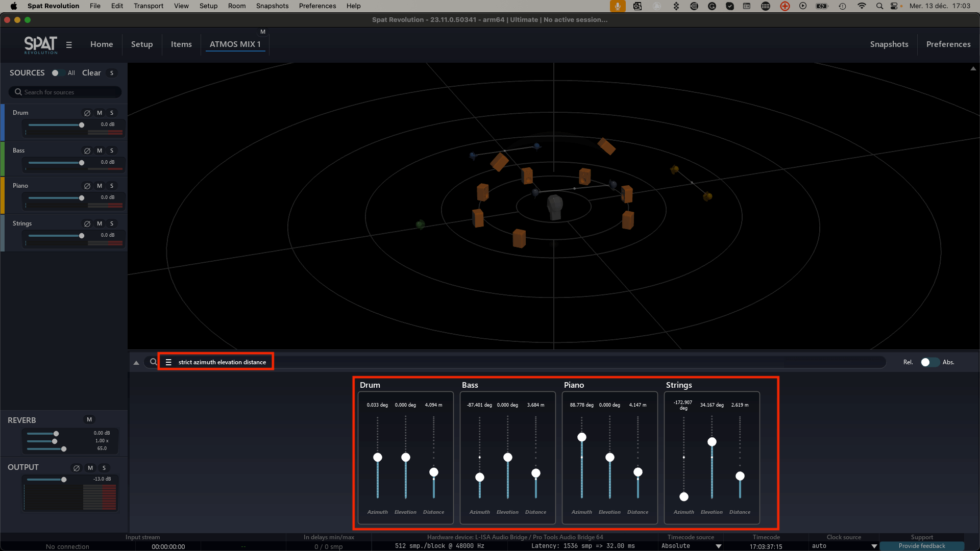Mute the Reverb section

click(89, 420)
